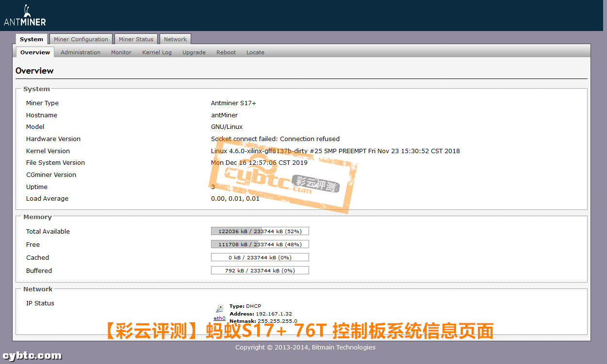Click the Free memory progress bar

260,244
